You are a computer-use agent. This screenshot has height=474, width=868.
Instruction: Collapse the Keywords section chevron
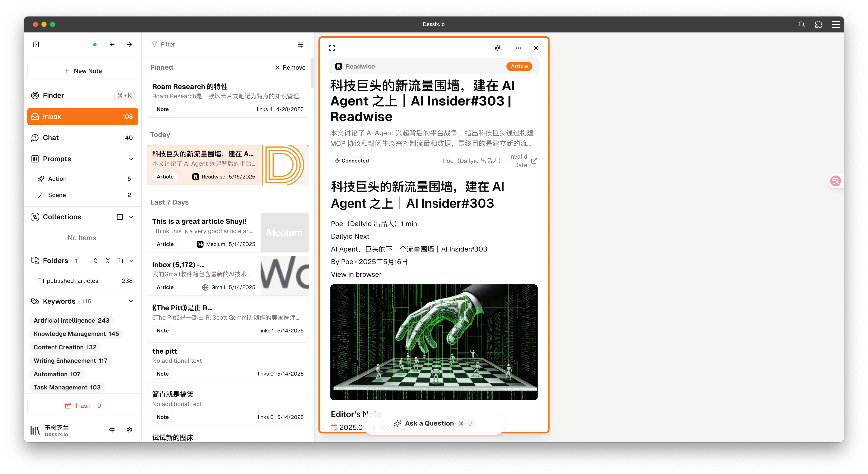click(131, 301)
